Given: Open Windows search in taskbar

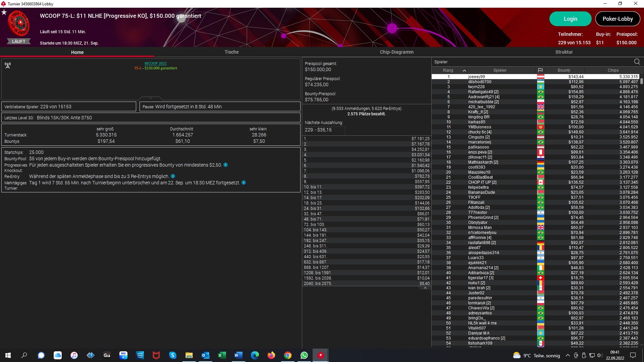Looking at the screenshot, I should pyautogui.click(x=24, y=355).
